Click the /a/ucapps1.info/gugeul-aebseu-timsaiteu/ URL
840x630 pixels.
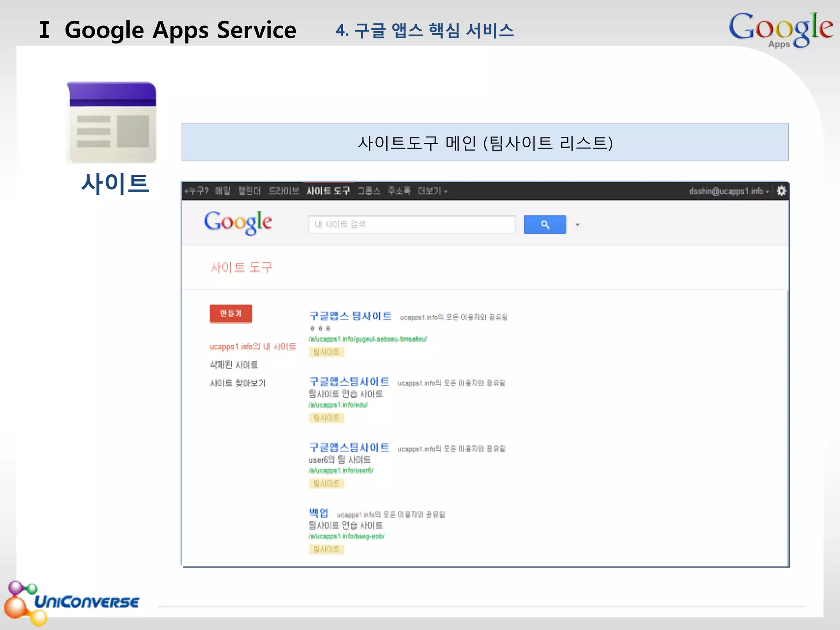368,339
